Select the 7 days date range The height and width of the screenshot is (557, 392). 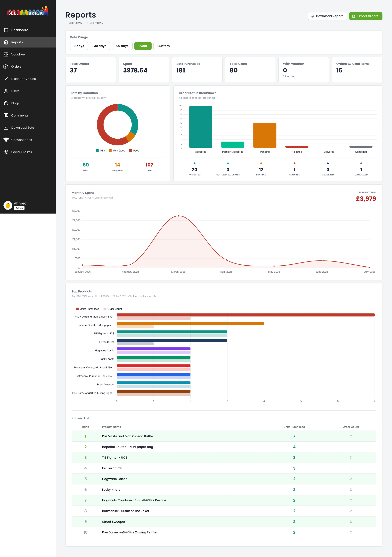79,46
